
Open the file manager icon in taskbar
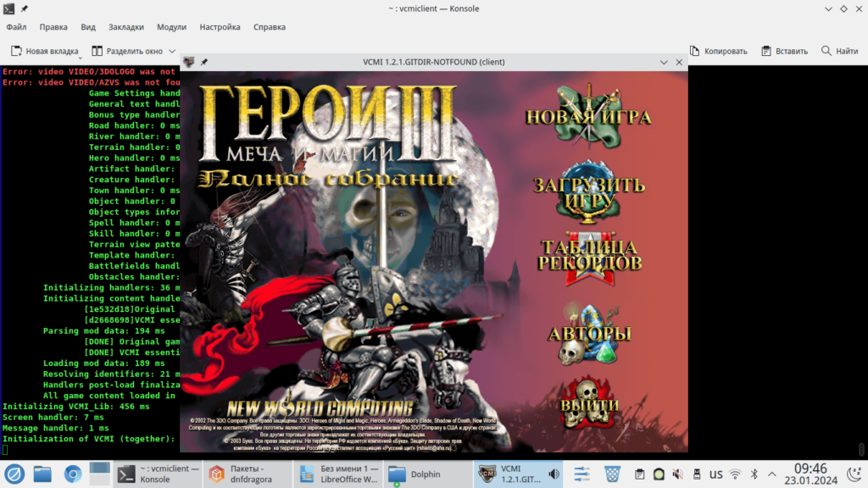pos(42,474)
